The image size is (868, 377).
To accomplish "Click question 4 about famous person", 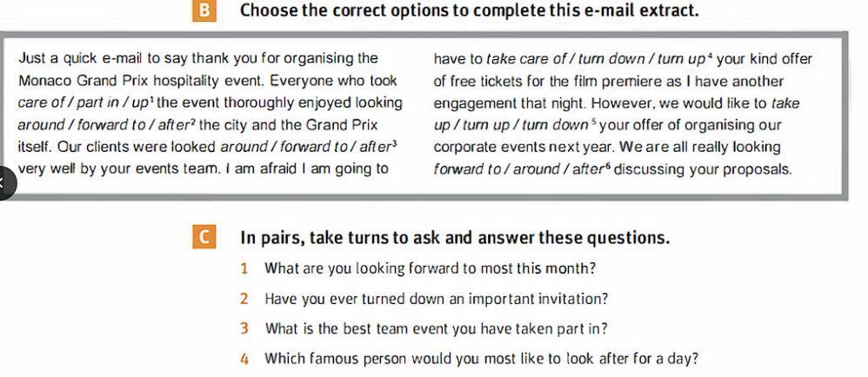I will coord(481,360).
